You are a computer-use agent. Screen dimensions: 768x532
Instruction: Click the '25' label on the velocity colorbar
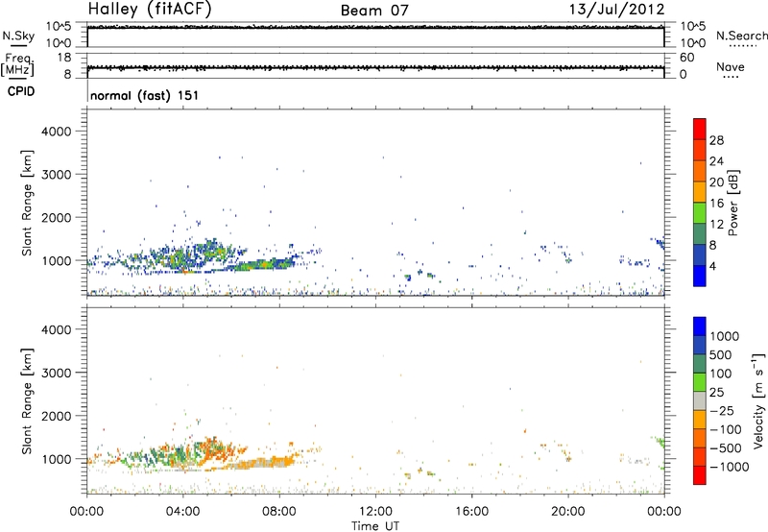click(716, 392)
